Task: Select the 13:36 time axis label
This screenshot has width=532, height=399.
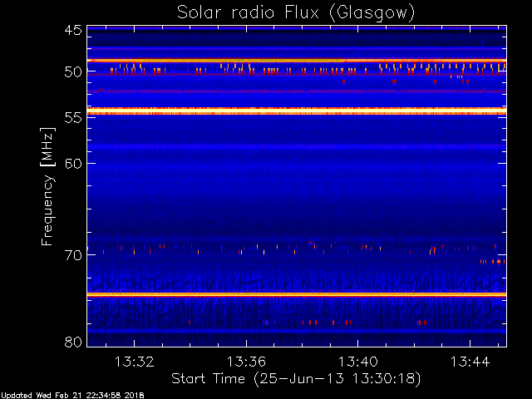Action: [246, 362]
